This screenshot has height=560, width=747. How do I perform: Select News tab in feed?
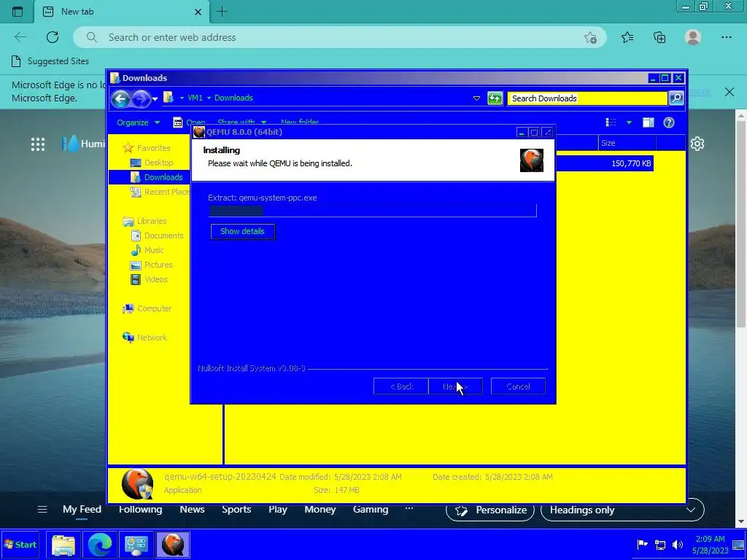[x=192, y=510]
